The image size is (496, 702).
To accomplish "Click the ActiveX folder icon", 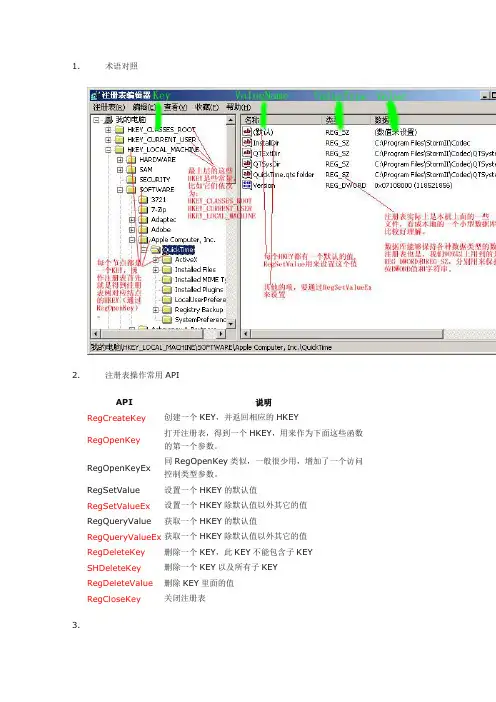I will (167, 260).
